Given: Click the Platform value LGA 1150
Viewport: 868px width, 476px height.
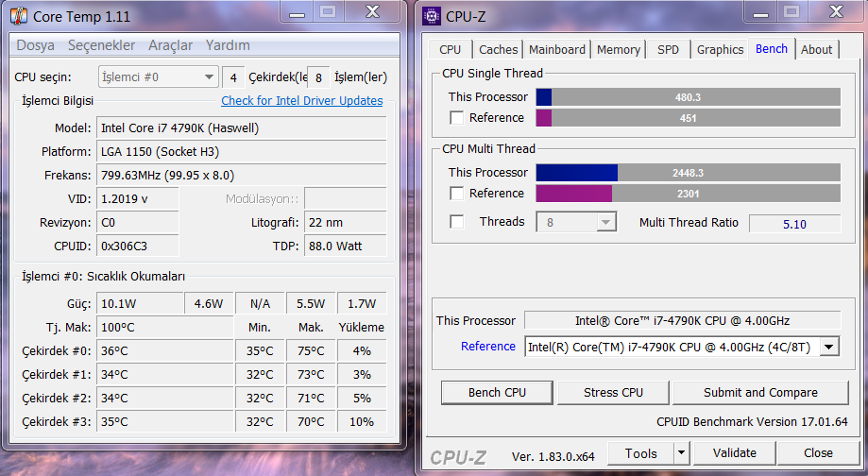Looking at the screenshot, I should click(x=242, y=152).
